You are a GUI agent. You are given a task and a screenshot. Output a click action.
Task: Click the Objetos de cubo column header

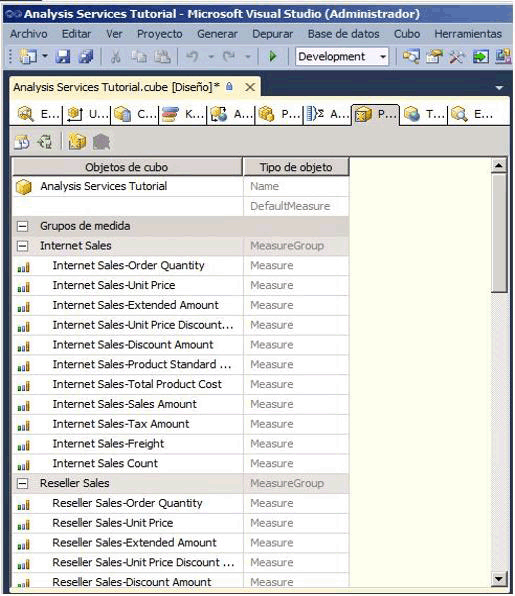click(x=127, y=167)
